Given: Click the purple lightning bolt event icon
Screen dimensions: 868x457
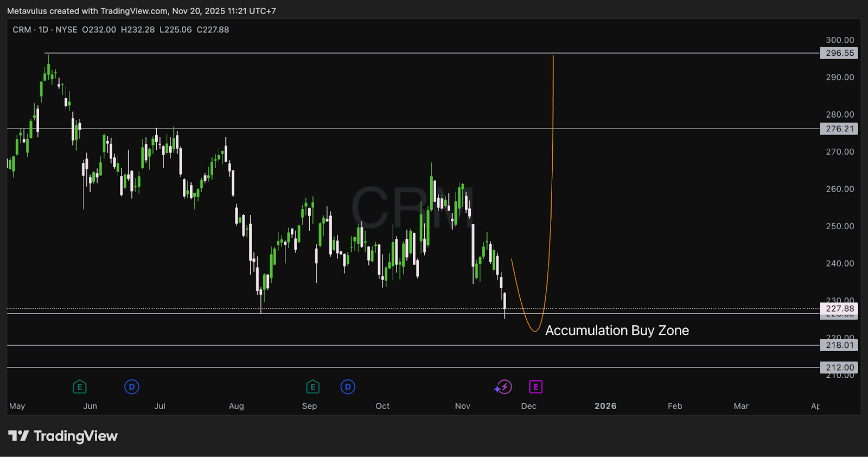Looking at the screenshot, I should pos(504,387).
